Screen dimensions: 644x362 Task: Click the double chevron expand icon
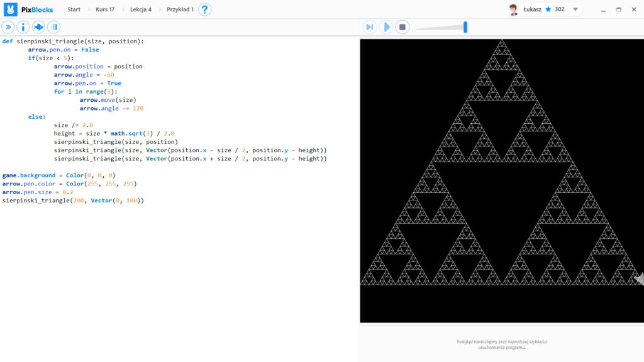pos(8,27)
